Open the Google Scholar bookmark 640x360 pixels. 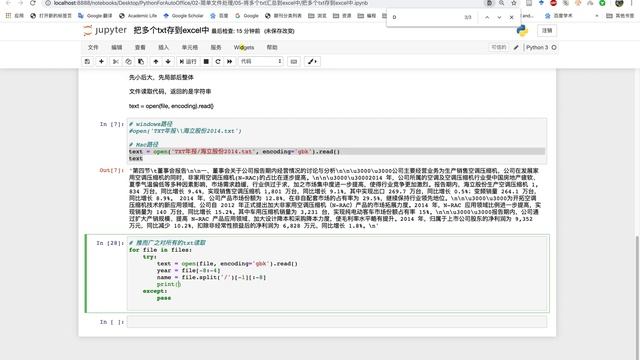[183, 16]
